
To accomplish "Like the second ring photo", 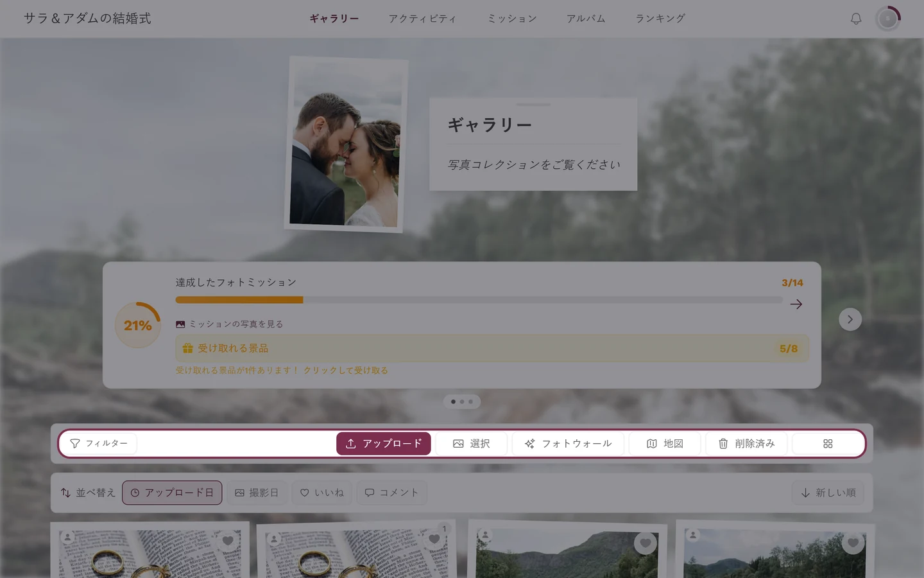I will [x=434, y=539].
